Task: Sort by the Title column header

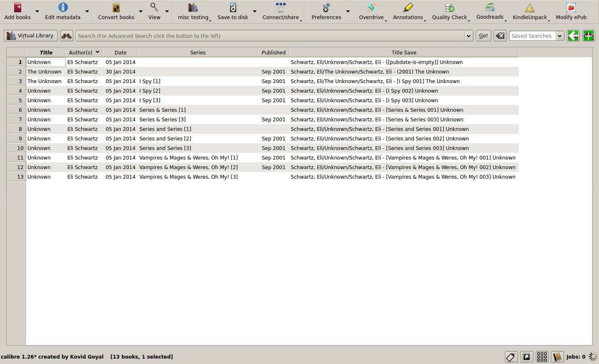Action: (x=46, y=52)
